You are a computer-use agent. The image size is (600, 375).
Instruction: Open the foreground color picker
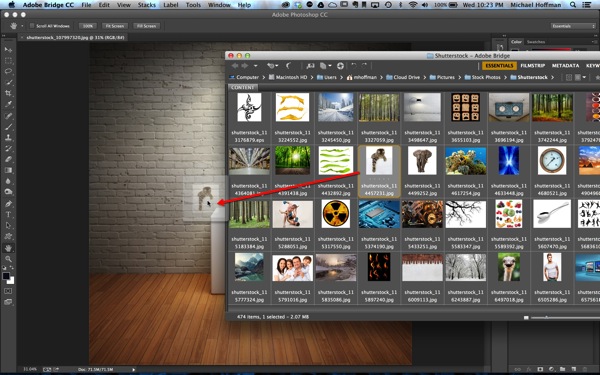tap(6, 276)
